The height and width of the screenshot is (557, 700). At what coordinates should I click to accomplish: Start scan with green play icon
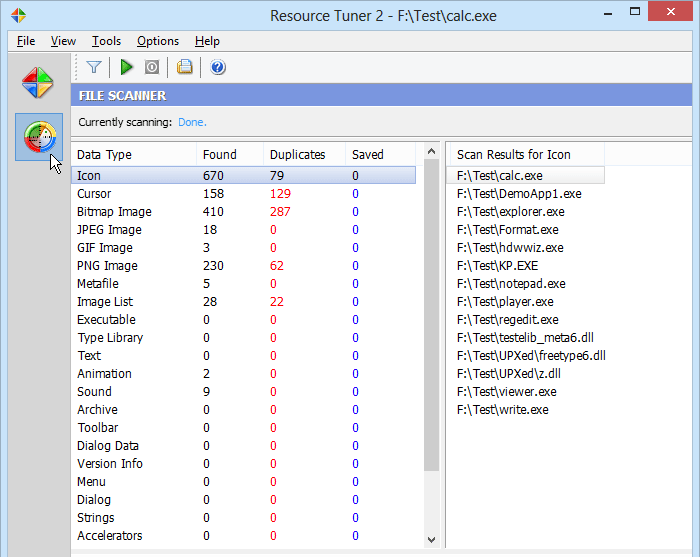click(126, 67)
